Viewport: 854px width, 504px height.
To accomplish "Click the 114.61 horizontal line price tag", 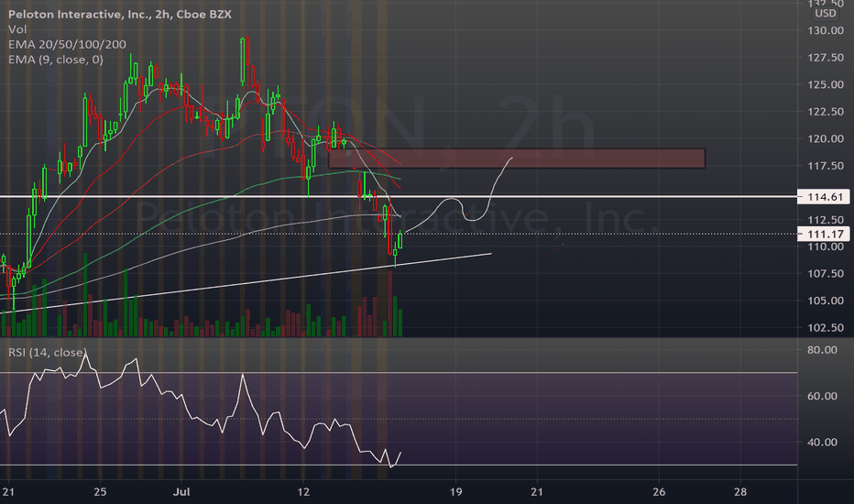I will (x=823, y=197).
